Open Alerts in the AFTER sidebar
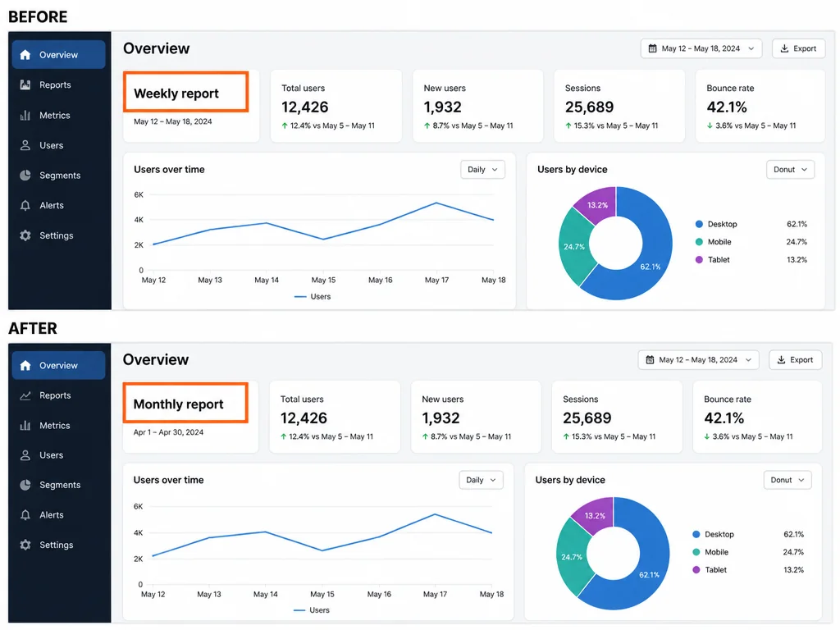Image resolution: width=840 pixels, height=630 pixels. (x=58, y=515)
